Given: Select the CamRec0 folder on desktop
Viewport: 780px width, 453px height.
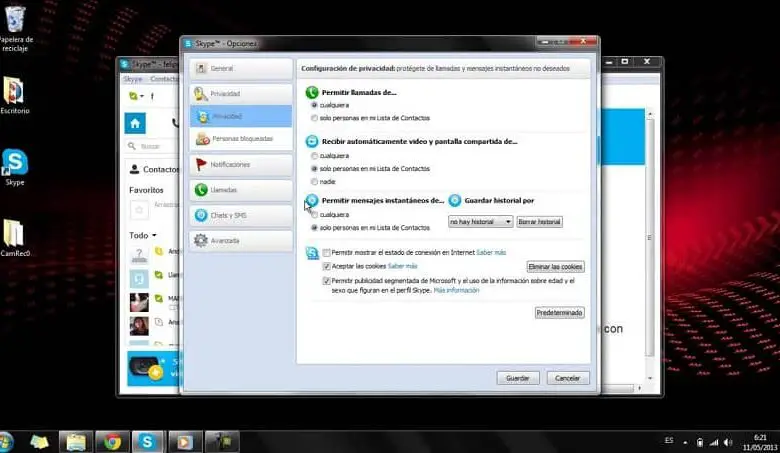Looking at the screenshot, I should point(14,238).
